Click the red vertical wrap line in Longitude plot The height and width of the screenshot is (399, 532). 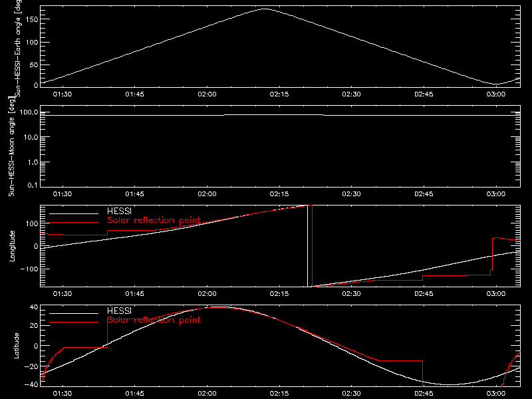tap(312, 246)
